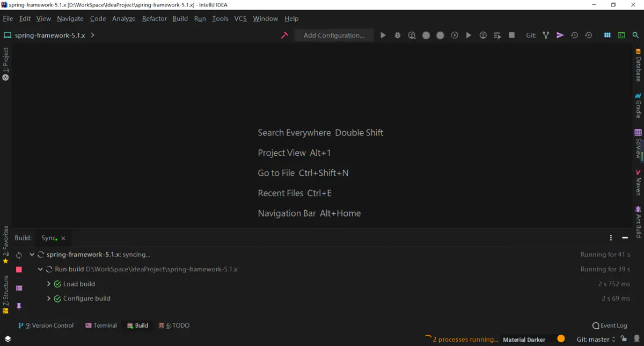Image resolution: width=644 pixels, height=346 pixels.
Task: Click the purple toggle view list icon
Action: pyautogui.click(x=19, y=288)
